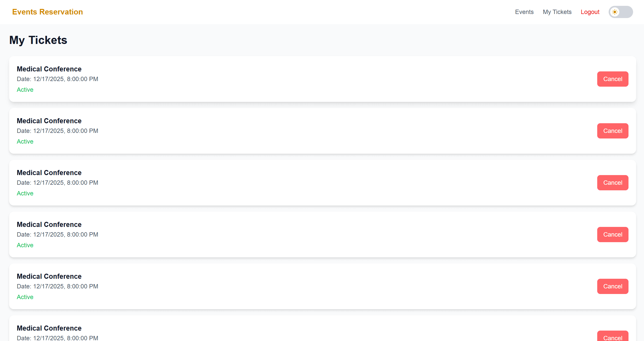The image size is (644, 341).
Task: Click the Active status of first ticket
Action: pyautogui.click(x=25, y=90)
